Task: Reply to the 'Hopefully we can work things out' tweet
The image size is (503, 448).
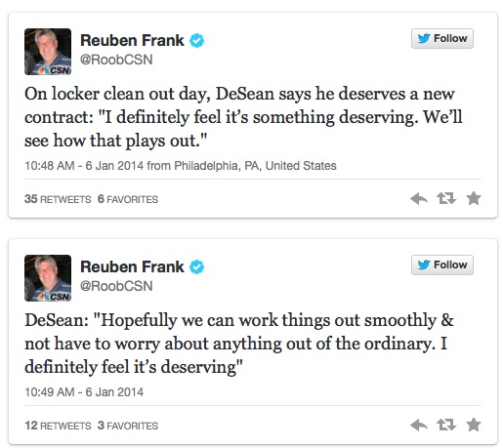Action: click(419, 425)
